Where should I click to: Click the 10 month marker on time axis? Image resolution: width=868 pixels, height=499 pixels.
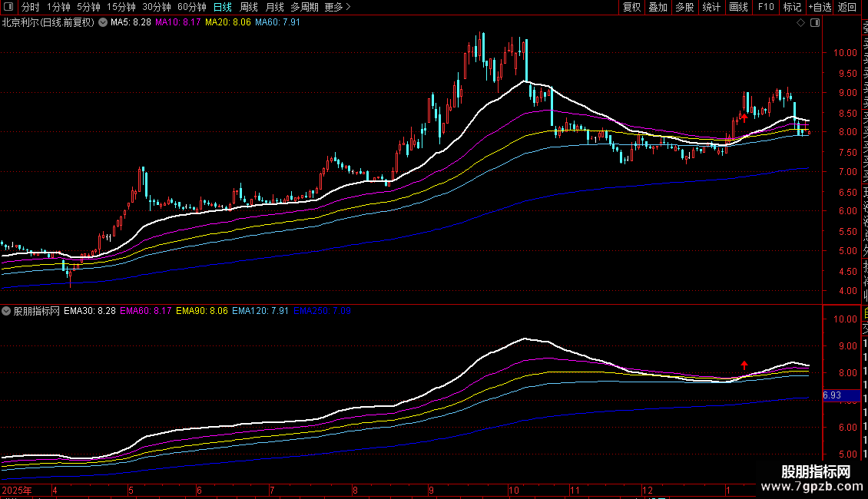click(x=513, y=490)
